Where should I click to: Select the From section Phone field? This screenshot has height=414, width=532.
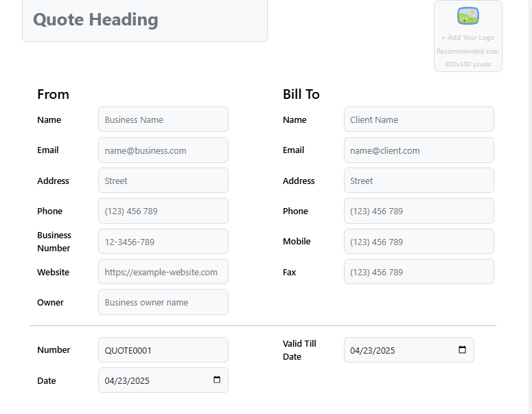163,211
